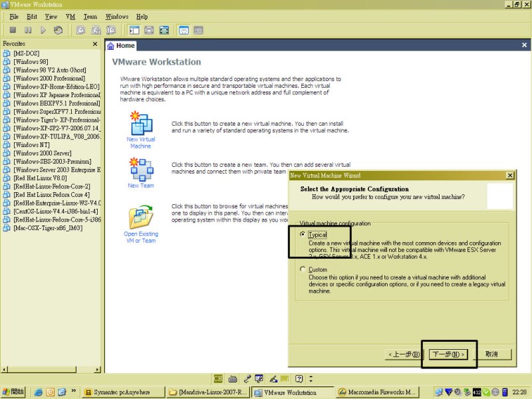
Task: Click the blue refresh-arrow Quick Launch icon
Action: [x=62, y=392]
